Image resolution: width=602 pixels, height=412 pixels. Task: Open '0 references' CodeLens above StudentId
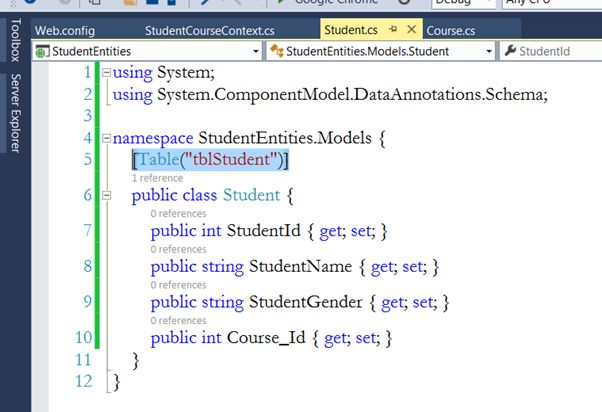(178, 213)
